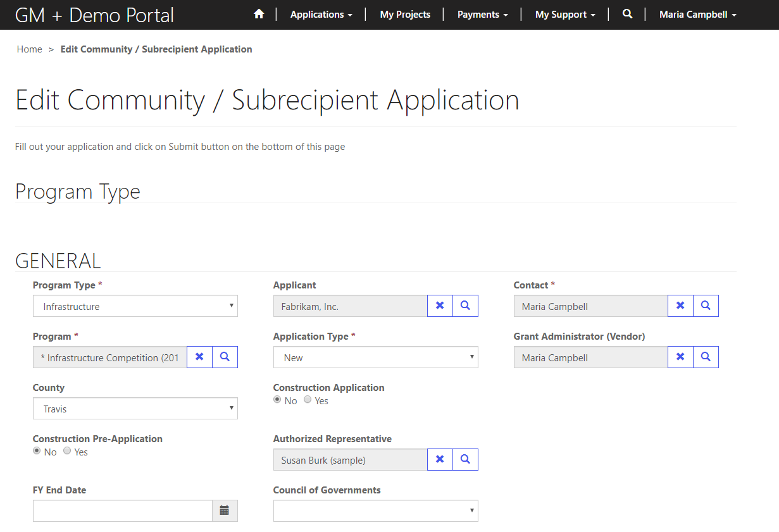The width and height of the screenshot is (779, 532).
Task: Go to My Projects page
Action: coord(405,15)
